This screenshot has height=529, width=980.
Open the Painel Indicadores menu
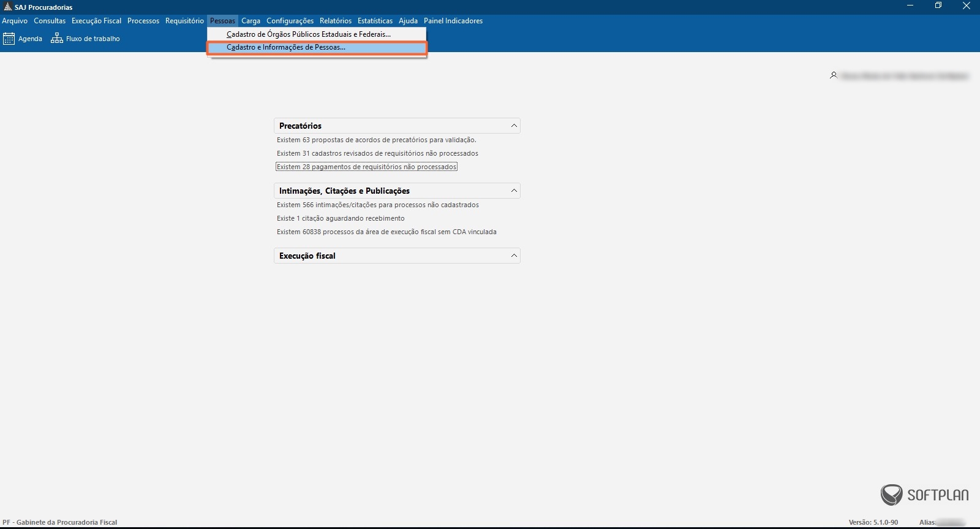click(x=453, y=21)
